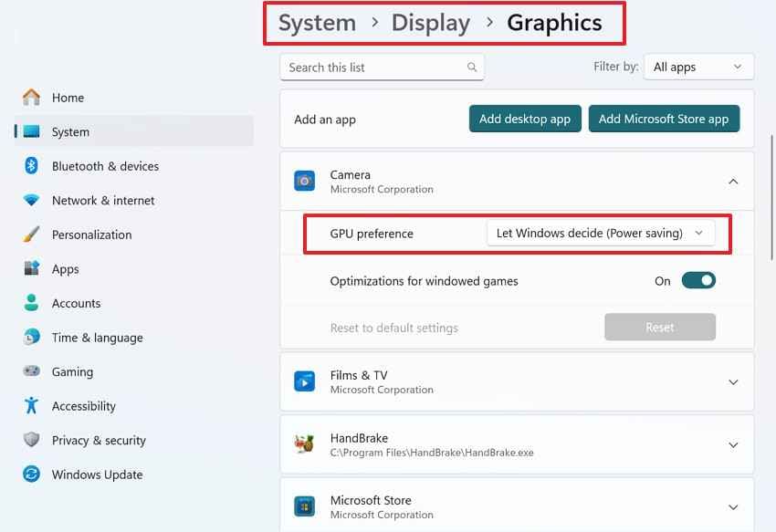Click the magnifier icon in search box
The width and height of the screenshot is (776, 532).
click(x=472, y=67)
